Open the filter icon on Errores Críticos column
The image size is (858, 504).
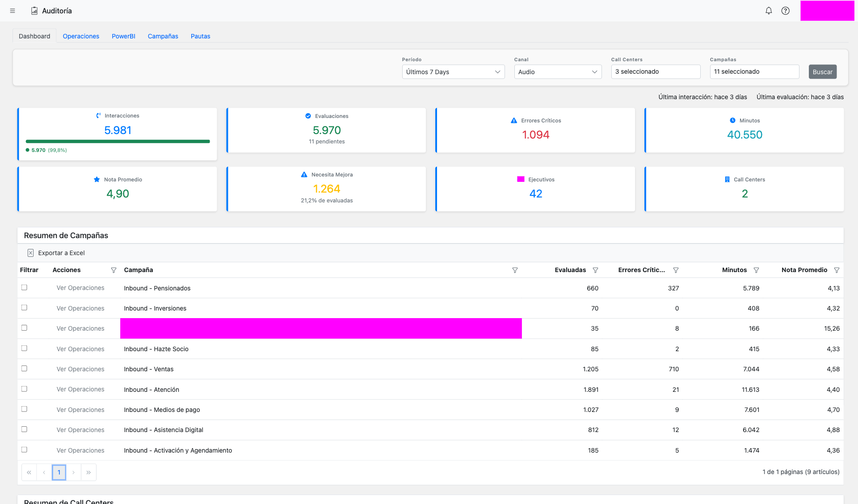[676, 270]
